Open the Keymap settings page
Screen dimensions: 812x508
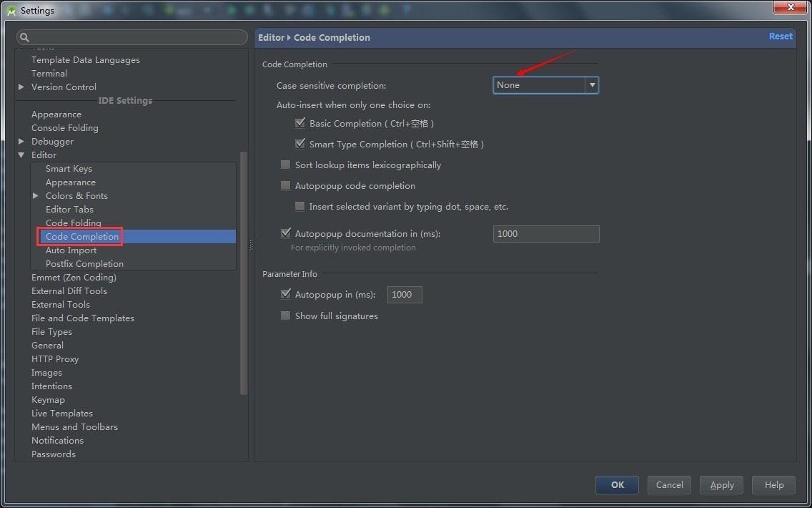(x=48, y=400)
